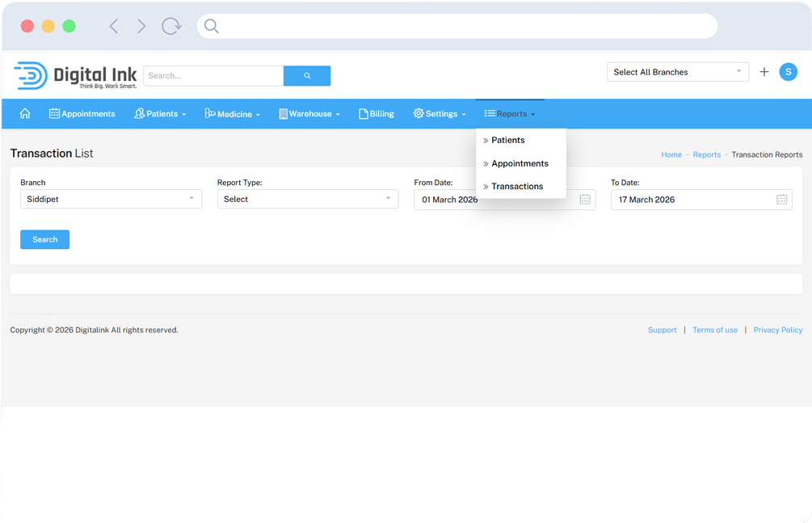Click the Home breadcrumb link

[x=671, y=154]
